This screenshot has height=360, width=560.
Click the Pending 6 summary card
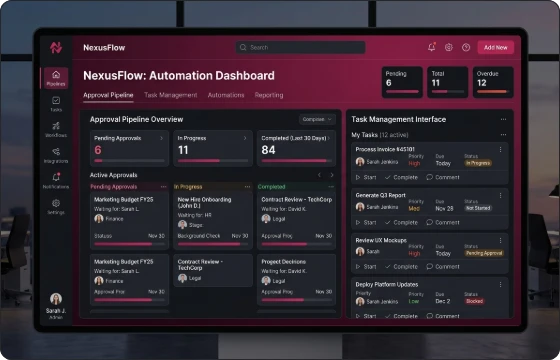tap(402, 82)
